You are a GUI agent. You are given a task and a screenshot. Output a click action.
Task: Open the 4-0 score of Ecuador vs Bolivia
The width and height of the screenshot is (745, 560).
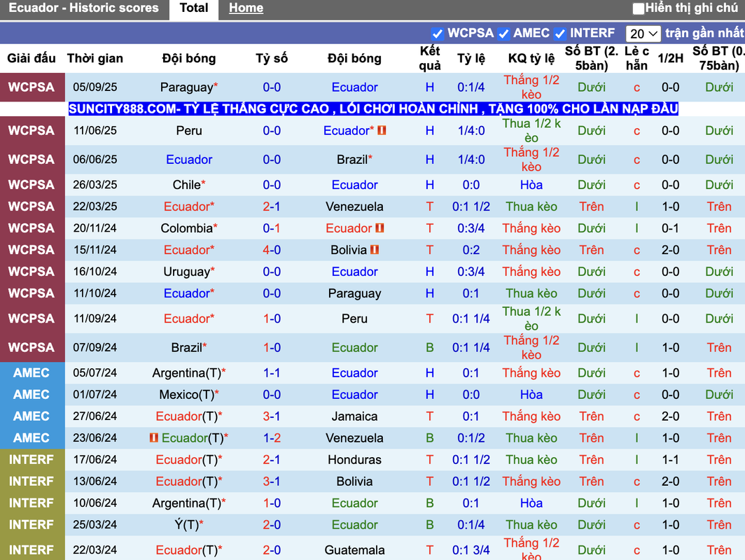pos(272,250)
